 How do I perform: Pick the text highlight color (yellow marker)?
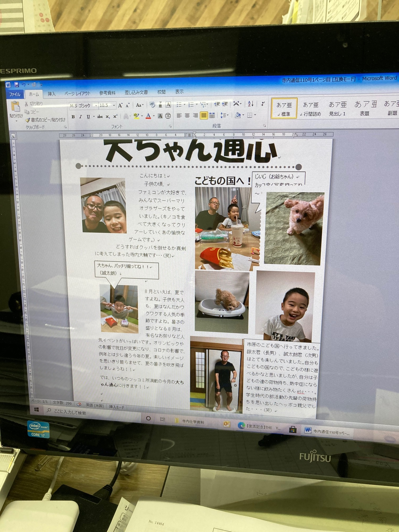coord(136,116)
